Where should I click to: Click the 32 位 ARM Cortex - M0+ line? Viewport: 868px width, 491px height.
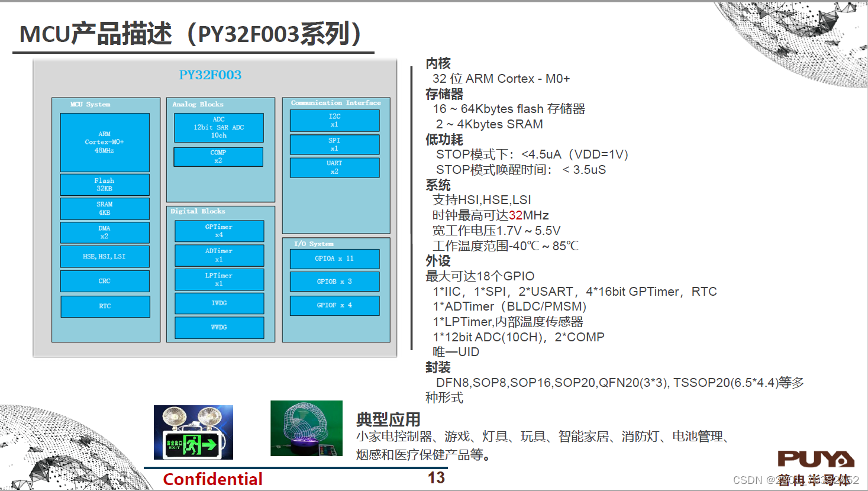tap(501, 79)
